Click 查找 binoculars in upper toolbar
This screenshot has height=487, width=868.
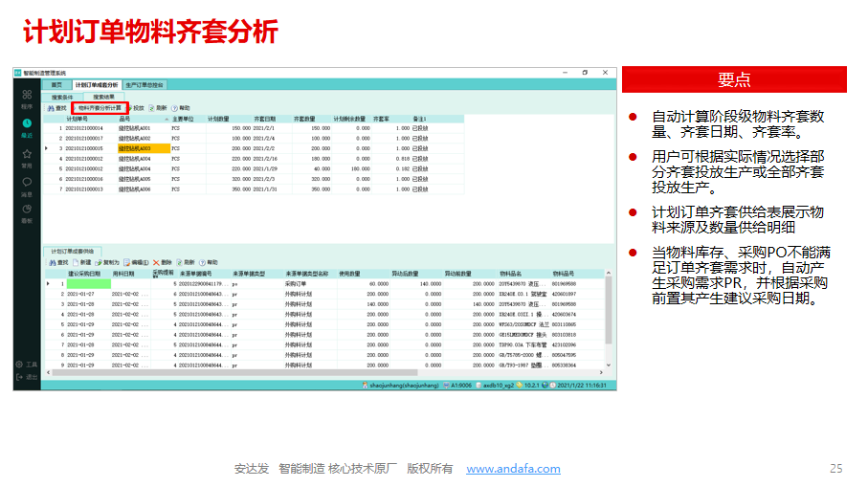(57, 108)
